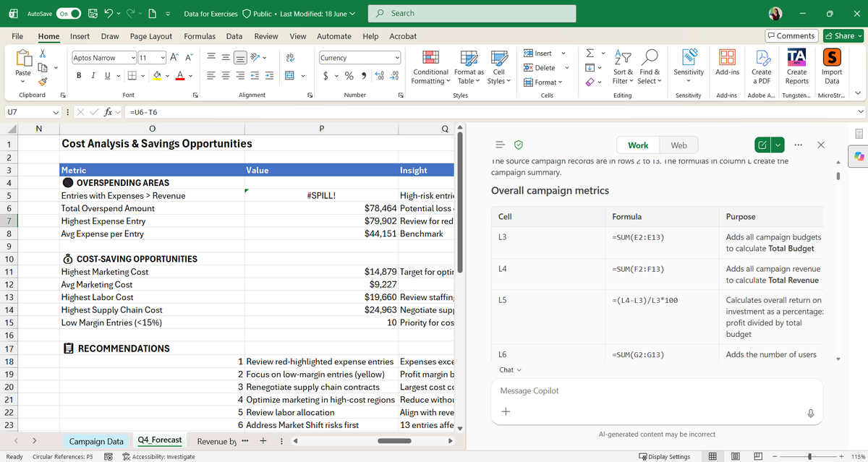Click the Import Data MicroStrategy icon

click(832, 67)
